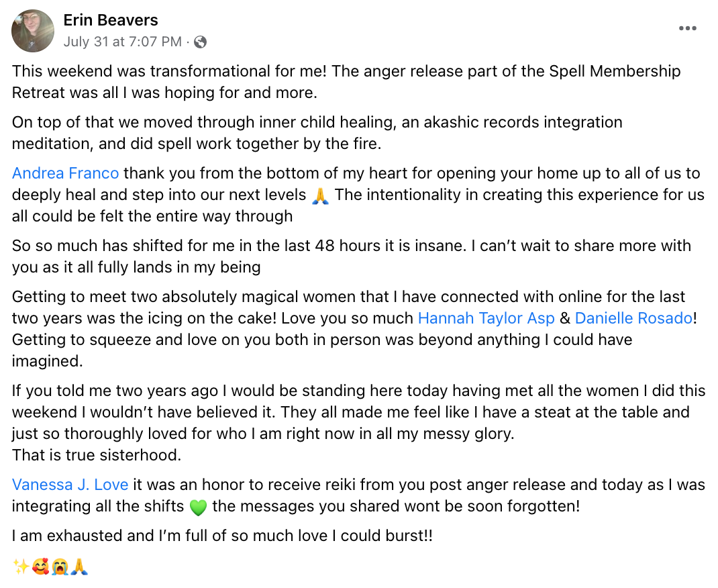718x588 pixels.
Task: Click Erin Beavers profile picture
Action: pyautogui.click(x=33, y=31)
